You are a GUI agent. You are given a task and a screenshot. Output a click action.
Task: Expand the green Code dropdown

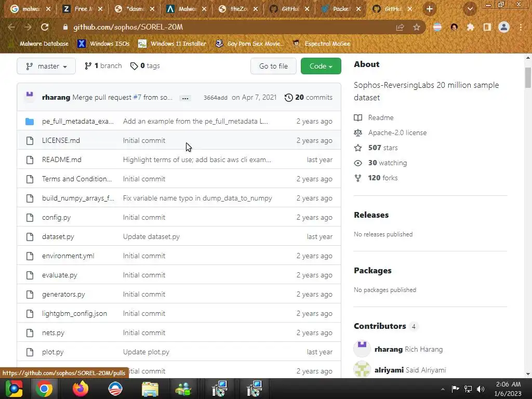pos(321,66)
